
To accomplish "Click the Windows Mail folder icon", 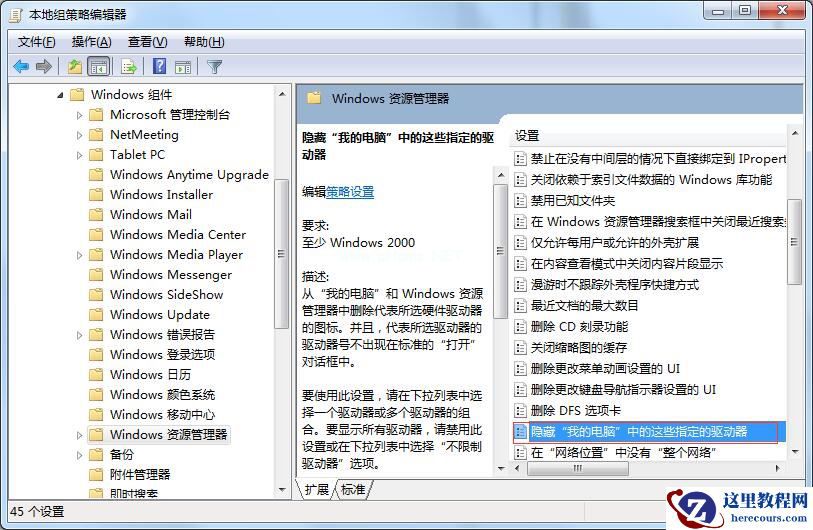I will tap(96, 215).
